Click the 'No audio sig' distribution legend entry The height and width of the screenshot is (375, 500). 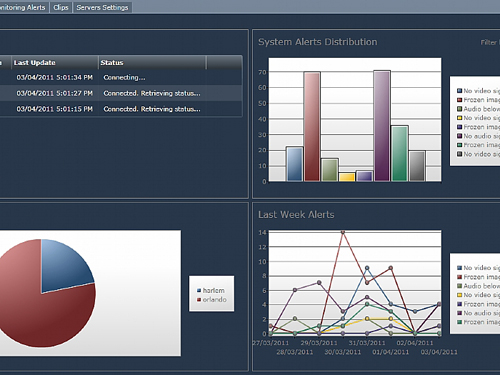tap(478, 136)
